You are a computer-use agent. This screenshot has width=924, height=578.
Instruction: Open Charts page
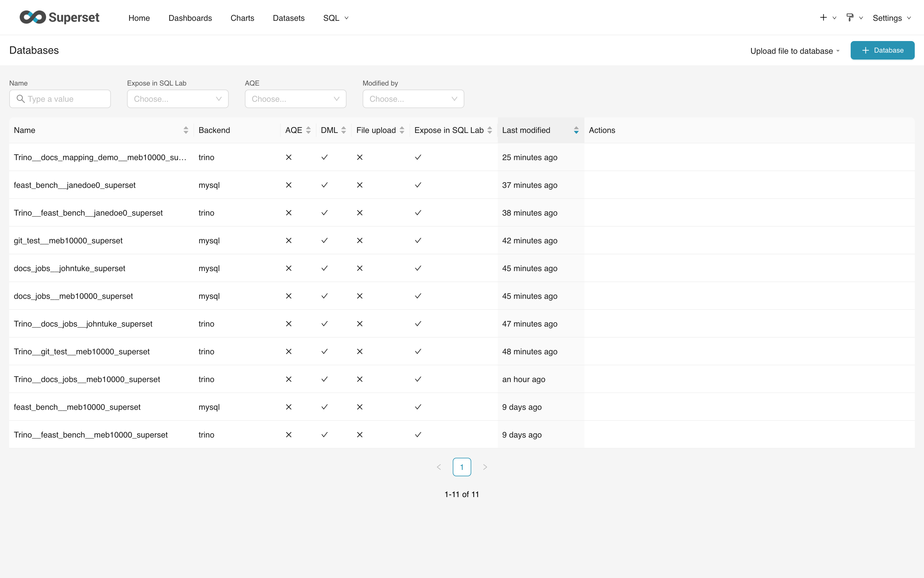click(243, 18)
